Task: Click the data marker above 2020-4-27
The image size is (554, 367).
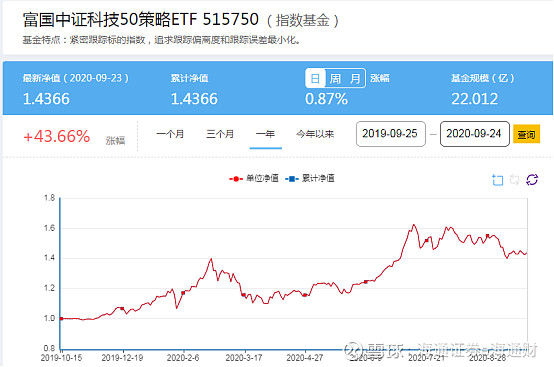Action: tap(305, 295)
